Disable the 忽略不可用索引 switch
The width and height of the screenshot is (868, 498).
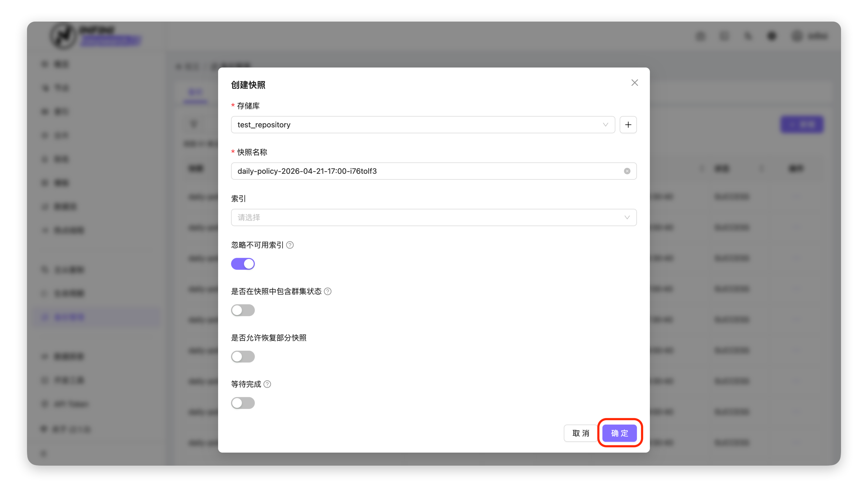point(243,264)
